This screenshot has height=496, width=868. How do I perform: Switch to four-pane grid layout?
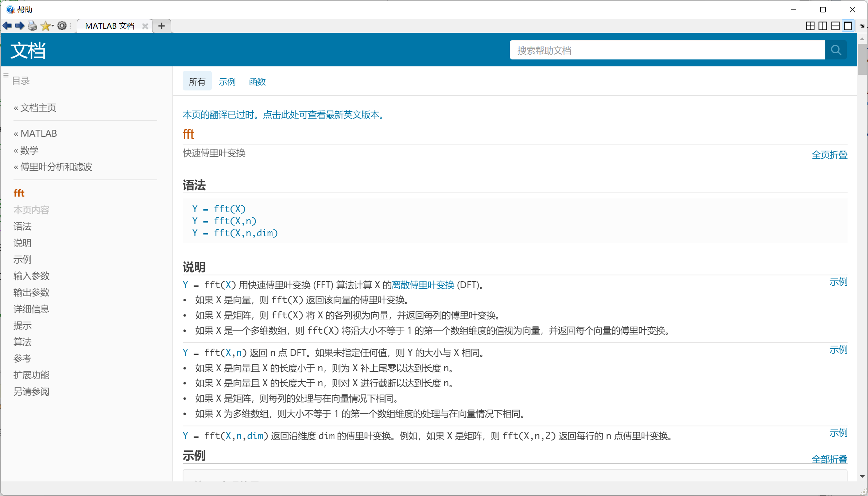pyautogui.click(x=810, y=26)
